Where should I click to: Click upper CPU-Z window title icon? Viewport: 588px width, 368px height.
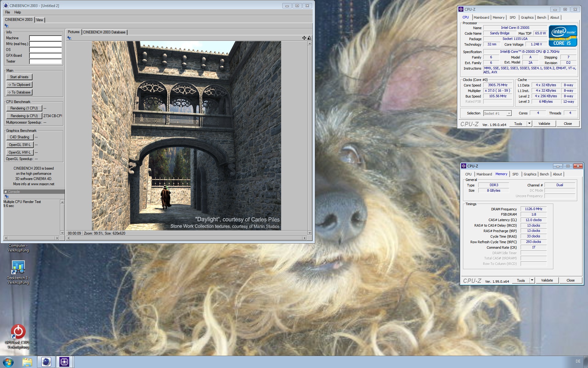[x=461, y=9]
